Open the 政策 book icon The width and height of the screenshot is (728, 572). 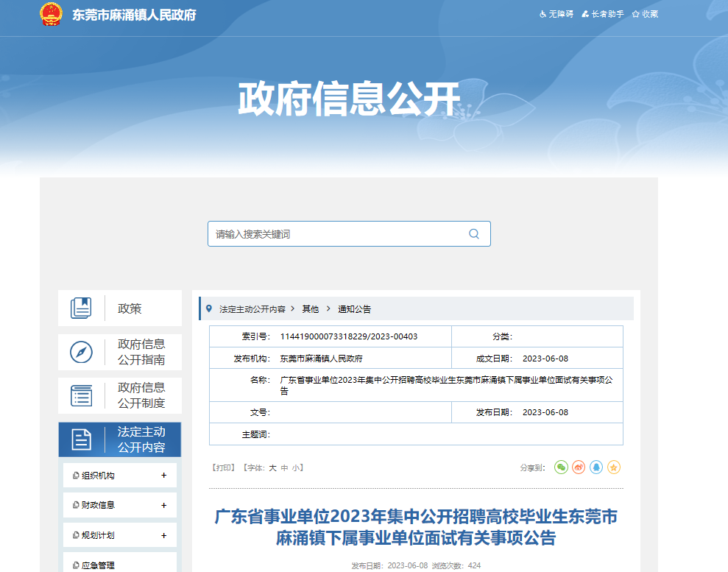point(81,308)
